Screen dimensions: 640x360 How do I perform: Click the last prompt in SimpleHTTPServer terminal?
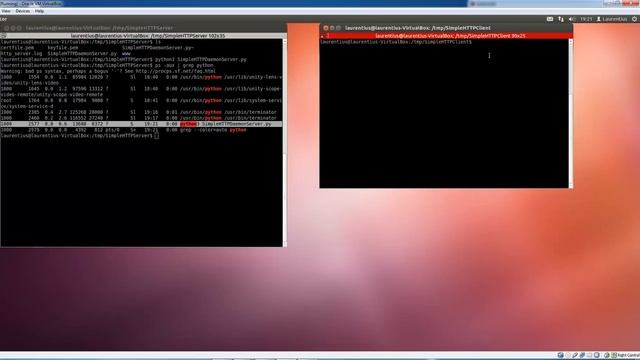80,136
